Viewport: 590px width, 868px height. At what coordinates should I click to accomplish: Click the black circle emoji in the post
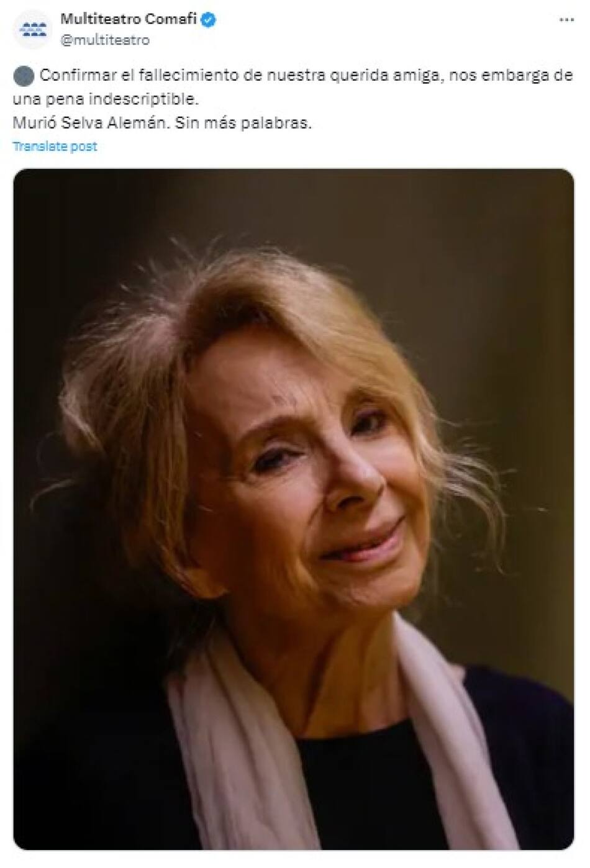(23, 76)
